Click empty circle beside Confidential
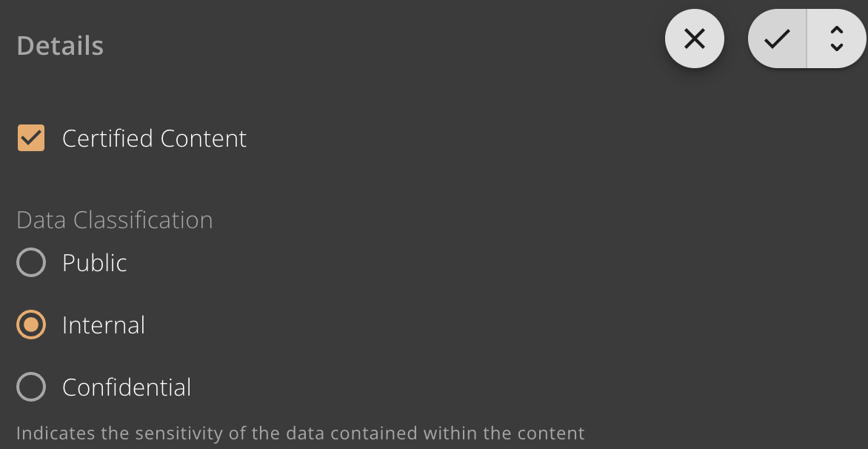The height and width of the screenshot is (449, 868). [x=31, y=387]
